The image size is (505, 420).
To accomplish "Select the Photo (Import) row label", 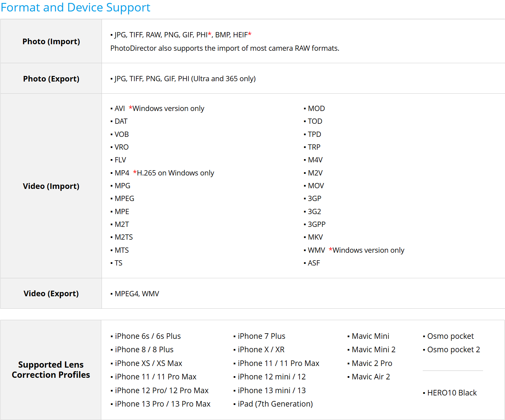I will click(51, 42).
